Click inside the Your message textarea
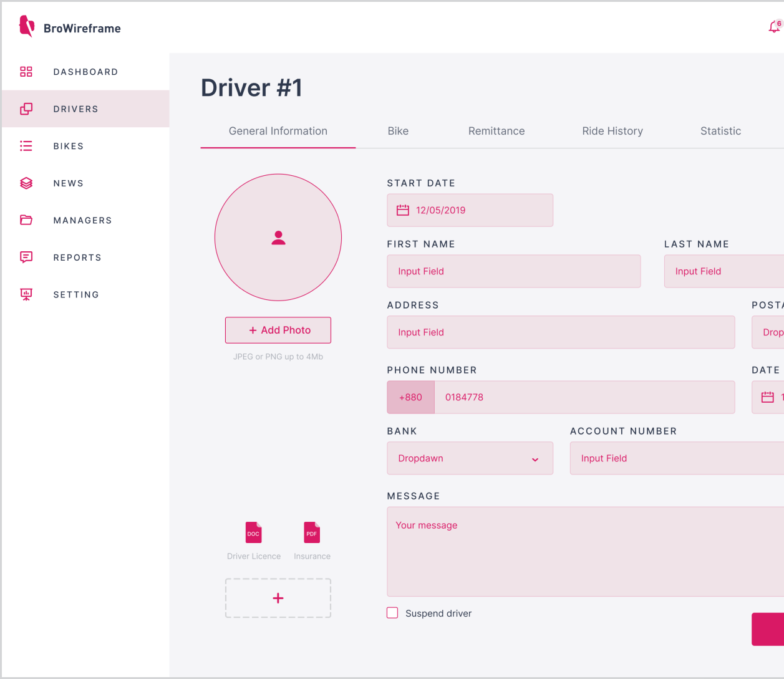 [x=585, y=552]
